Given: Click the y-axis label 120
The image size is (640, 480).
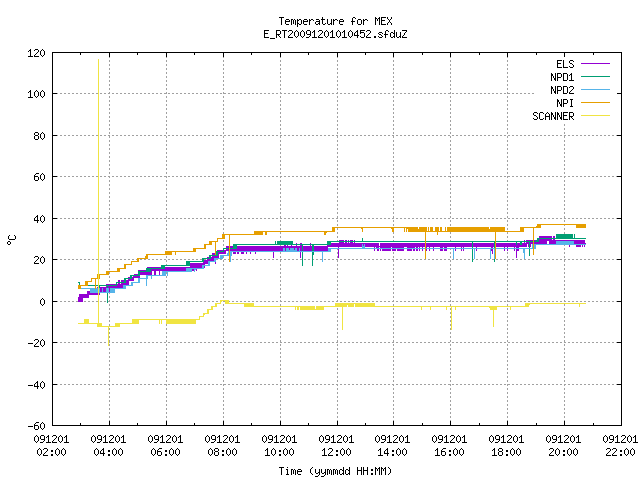Looking at the screenshot, I should point(36,53).
